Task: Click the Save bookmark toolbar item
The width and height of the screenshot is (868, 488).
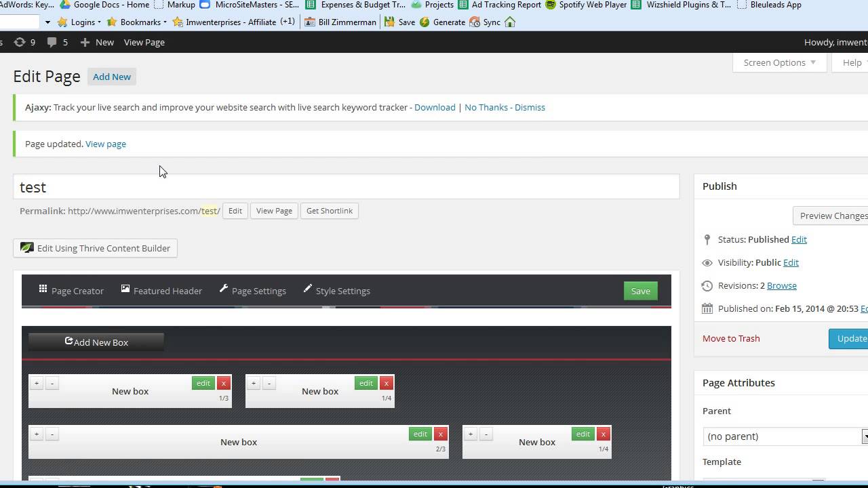Action: tap(400, 22)
